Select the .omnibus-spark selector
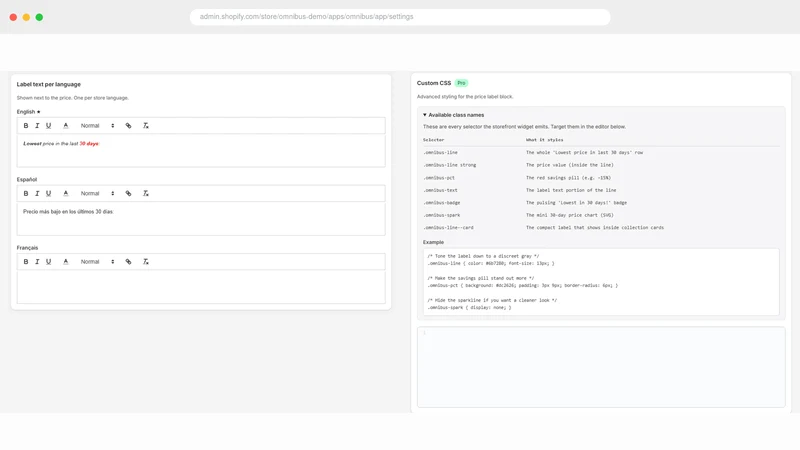This screenshot has width=800, height=450. (442, 215)
